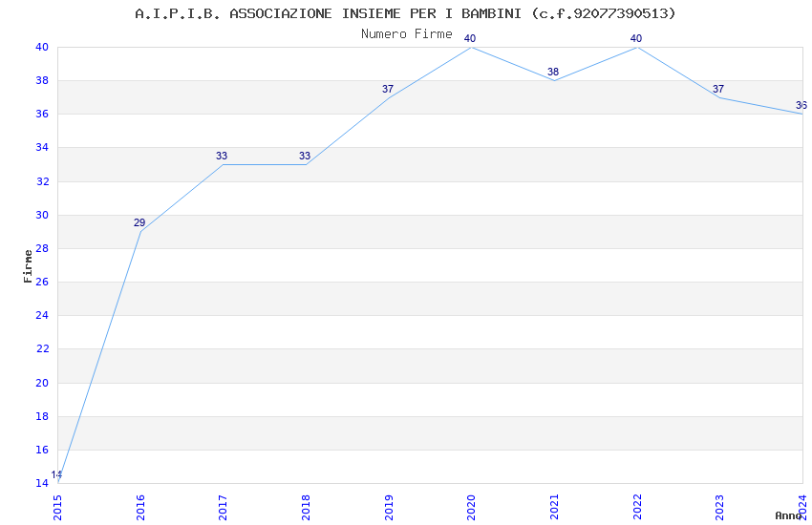Click data label 38 for 2021
The image size is (812, 525).
553,73
